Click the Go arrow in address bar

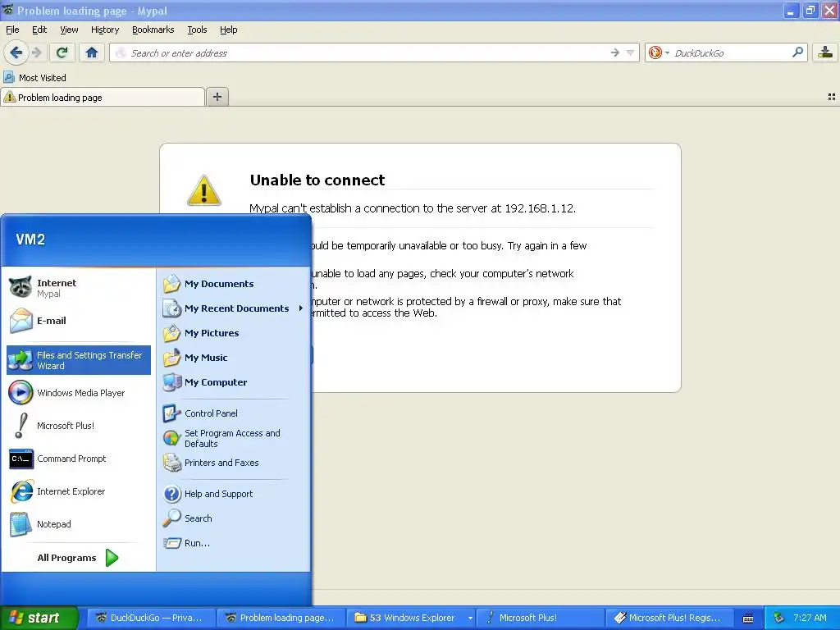[x=614, y=52]
